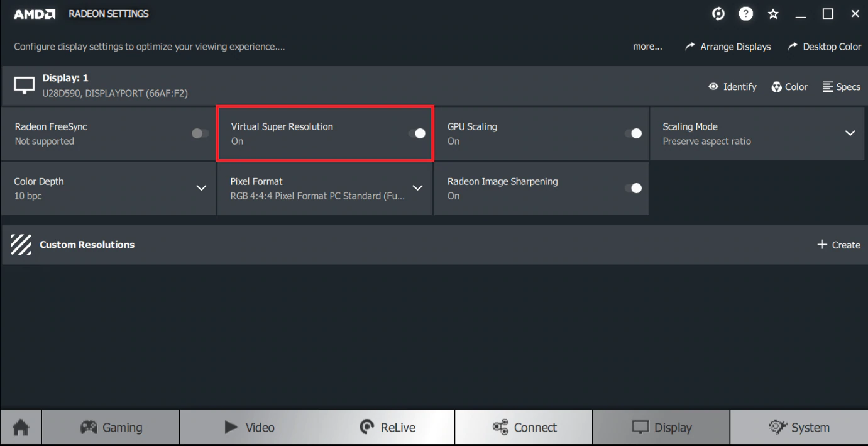The image size is (868, 446).
Task: Expand the Scaling Mode dropdown
Action: [850, 133]
